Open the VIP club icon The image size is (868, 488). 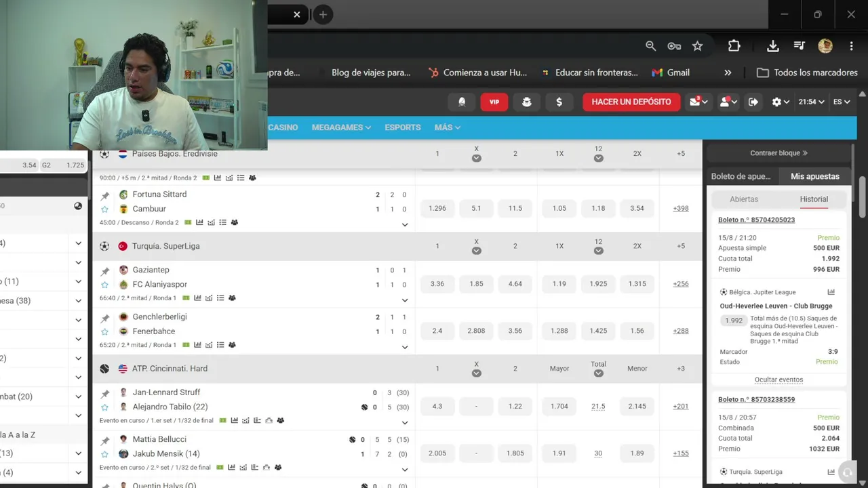494,102
